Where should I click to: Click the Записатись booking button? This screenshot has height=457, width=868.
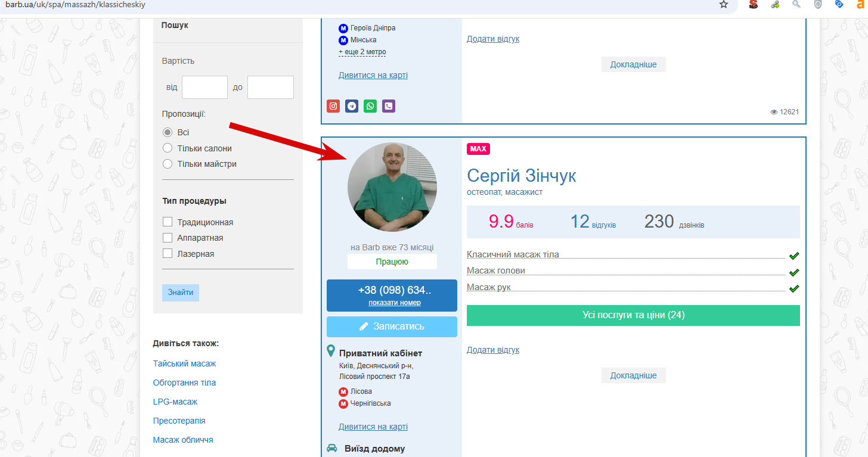(392, 327)
